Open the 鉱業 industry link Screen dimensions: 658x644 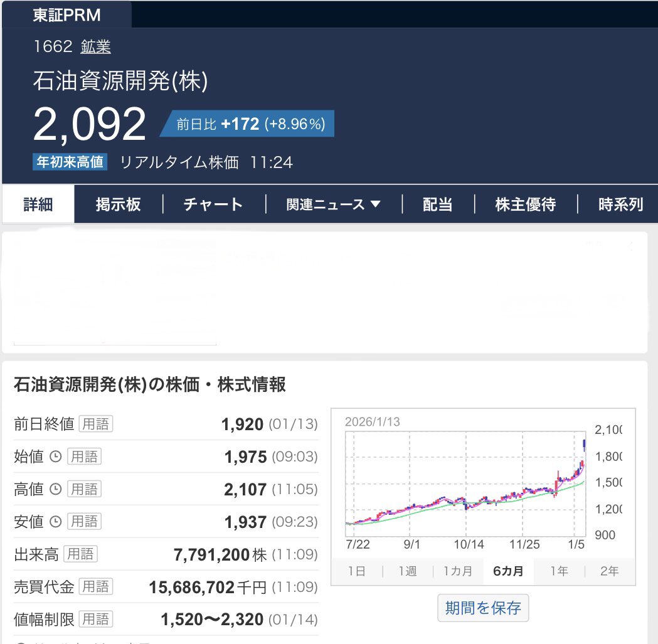96,46
